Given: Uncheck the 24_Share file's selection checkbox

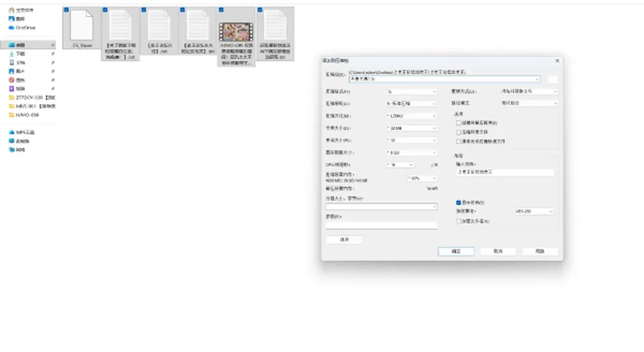Looking at the screenshot, I should coord(66,10).
